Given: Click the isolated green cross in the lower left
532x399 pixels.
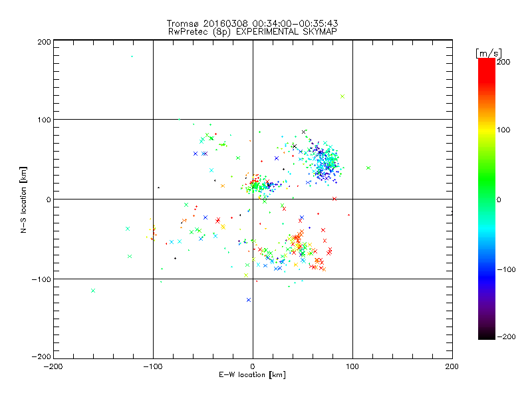Looking at the screenshot, I should [x=93, y=291].
